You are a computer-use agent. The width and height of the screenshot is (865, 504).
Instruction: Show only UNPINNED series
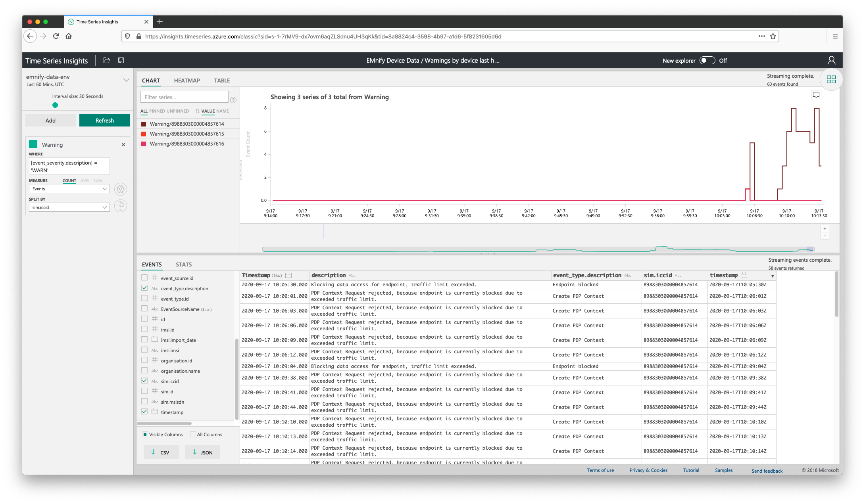coord(178,111)
